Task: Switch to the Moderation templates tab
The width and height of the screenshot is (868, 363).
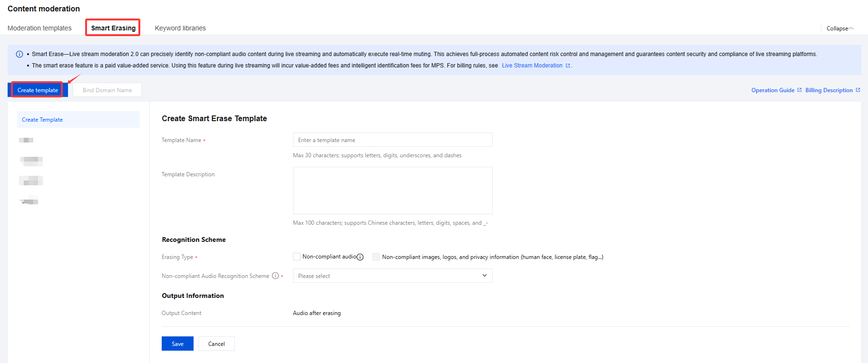Action: 39,28
